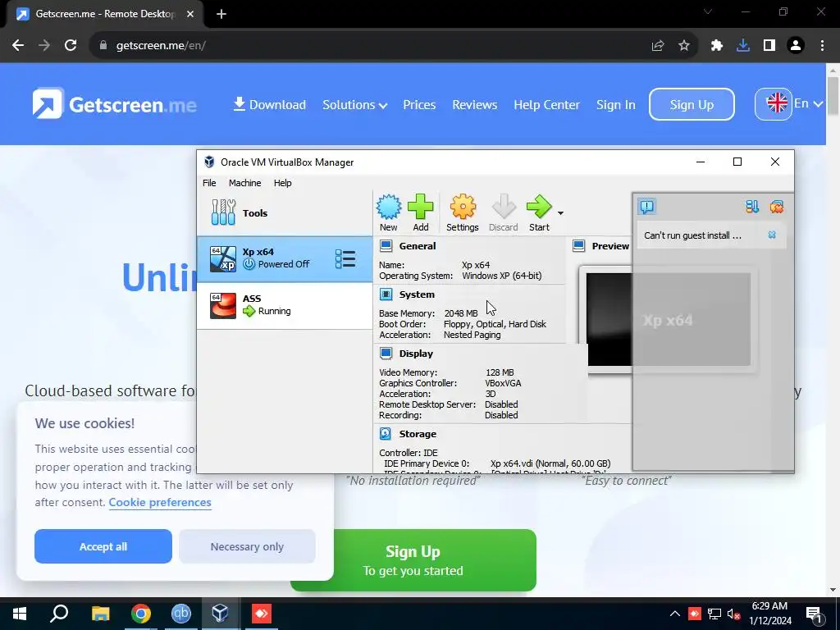Click the Discard toolbar icon
This screenshot has width=840, height=630.
[x=503, y=212]
